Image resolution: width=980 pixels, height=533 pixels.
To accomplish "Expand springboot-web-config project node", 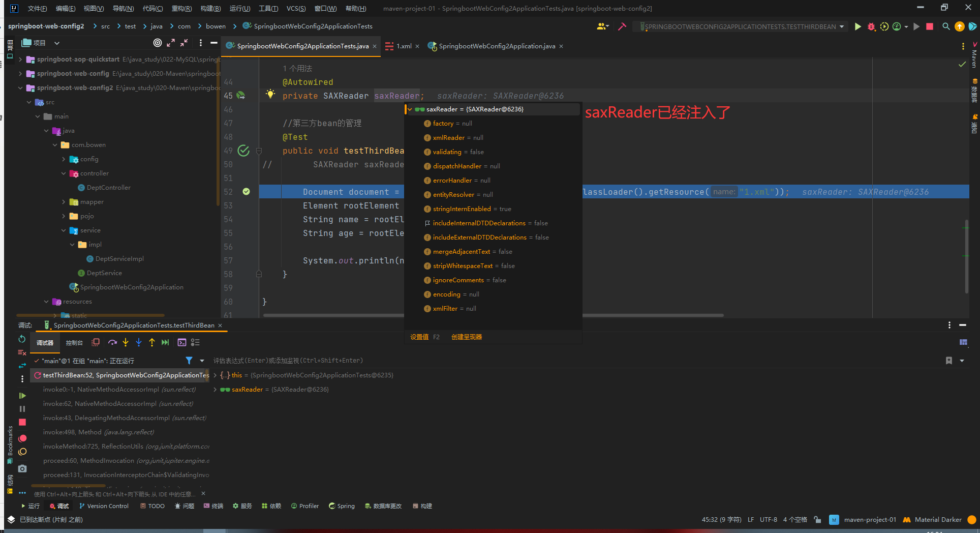I will tap(20, 74).
